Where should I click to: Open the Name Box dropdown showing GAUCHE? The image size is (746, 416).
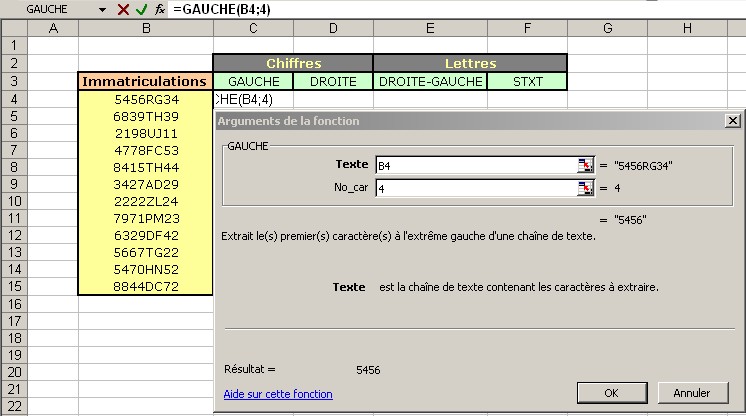point(103,9)
